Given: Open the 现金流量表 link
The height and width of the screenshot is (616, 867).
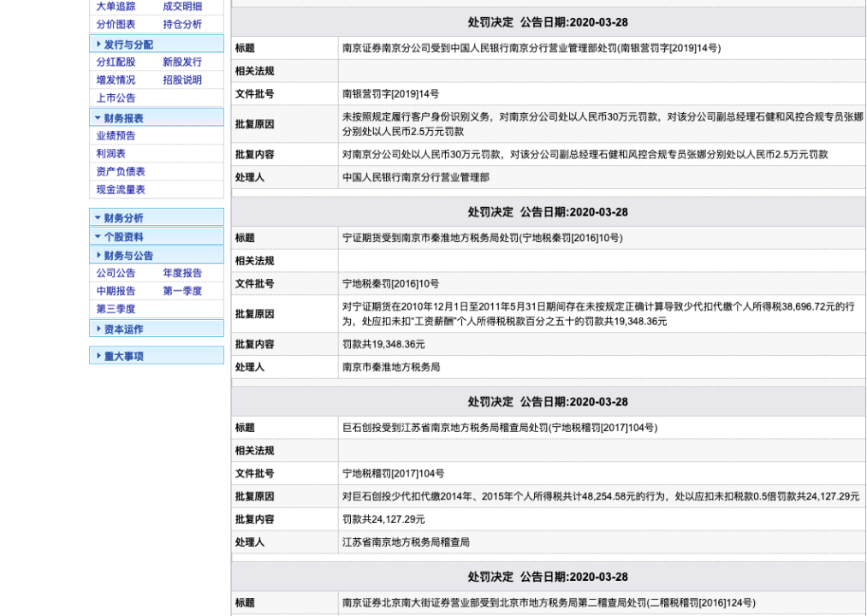Looking at the screenshot, I should (x=121, y=190).
